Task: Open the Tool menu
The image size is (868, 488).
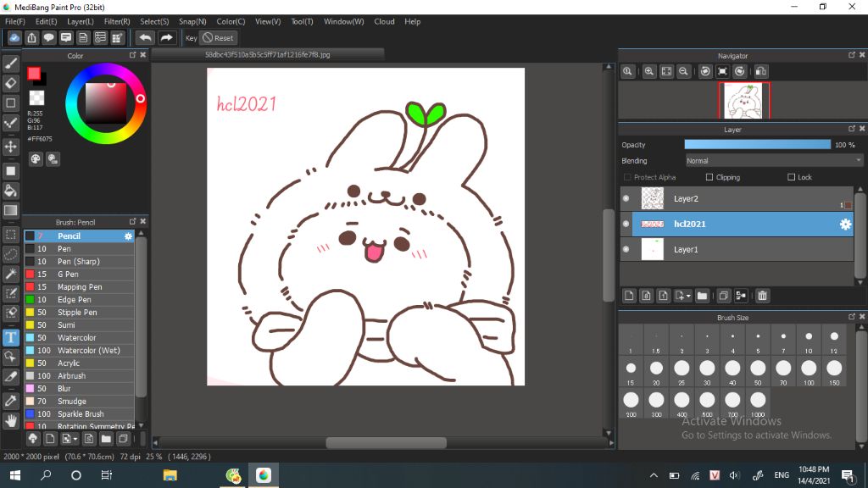Action: pyautogui.click(x=302, y=21)
